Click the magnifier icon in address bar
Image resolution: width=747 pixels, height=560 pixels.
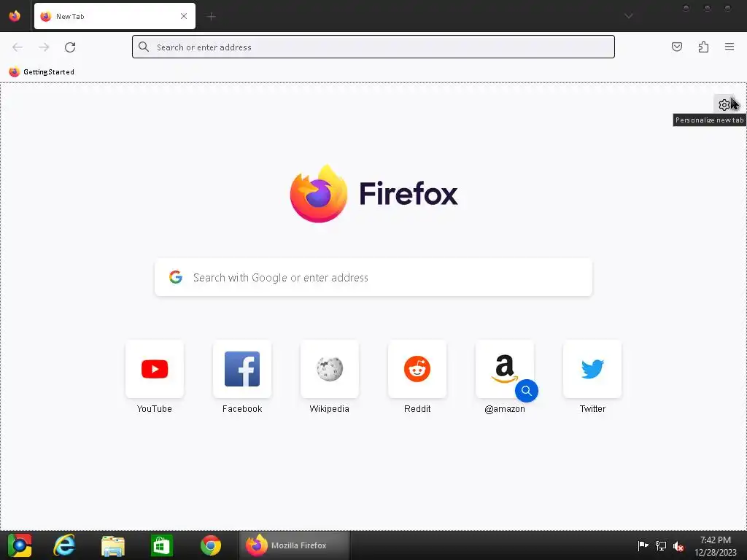[x=144, y=47]
